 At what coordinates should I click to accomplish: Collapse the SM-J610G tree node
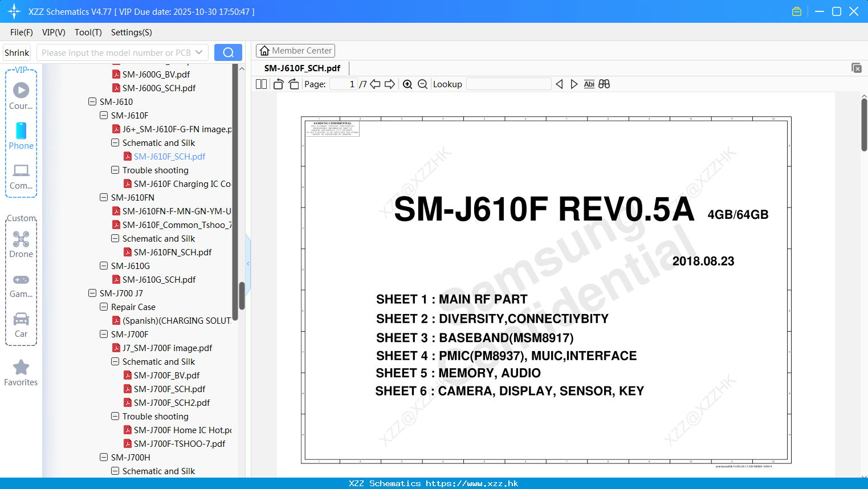click(x=104, y=266)
